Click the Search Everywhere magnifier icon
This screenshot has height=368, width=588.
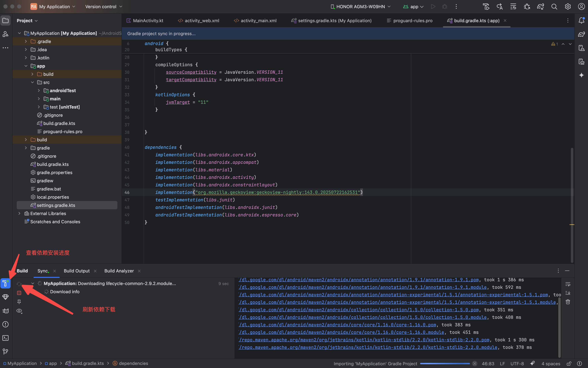click(554, 6)
